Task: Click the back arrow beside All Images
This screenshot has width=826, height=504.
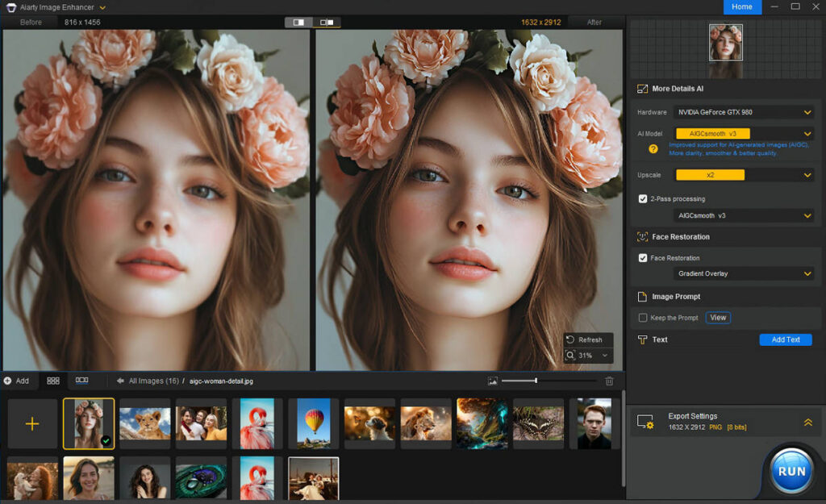Action: pos(120,381)
